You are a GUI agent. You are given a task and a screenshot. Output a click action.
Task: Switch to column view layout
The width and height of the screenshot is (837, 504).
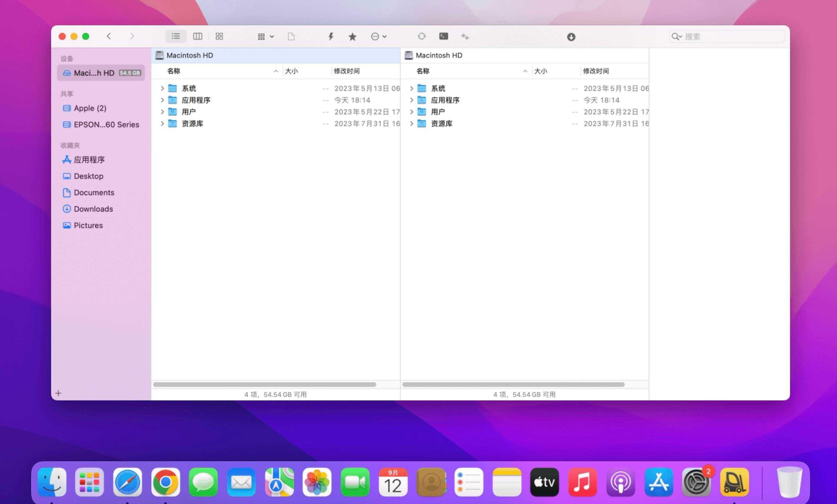197,36
